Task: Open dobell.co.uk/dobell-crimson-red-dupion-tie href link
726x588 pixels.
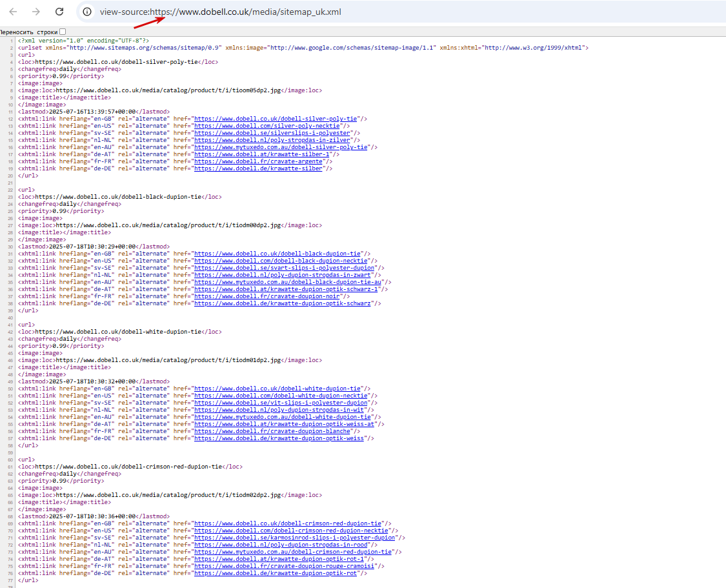Action: click(288, 523)
